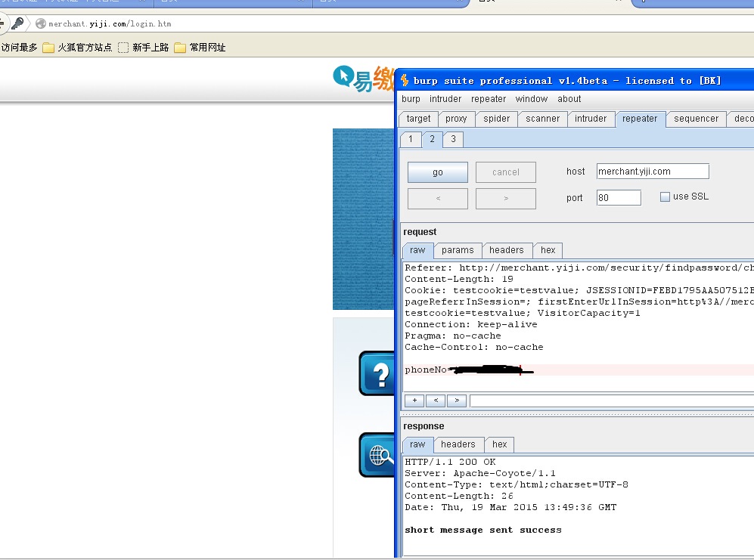Screen dimensions: 754x560
Task: Select repeater request tab 3
Action: tap(453, 139)
